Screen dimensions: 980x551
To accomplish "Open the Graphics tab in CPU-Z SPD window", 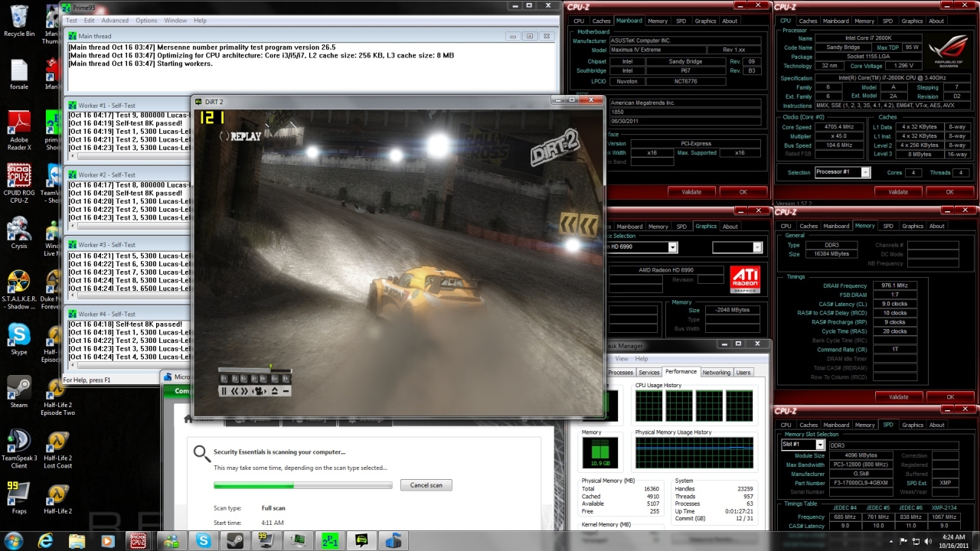I will 913,425.
